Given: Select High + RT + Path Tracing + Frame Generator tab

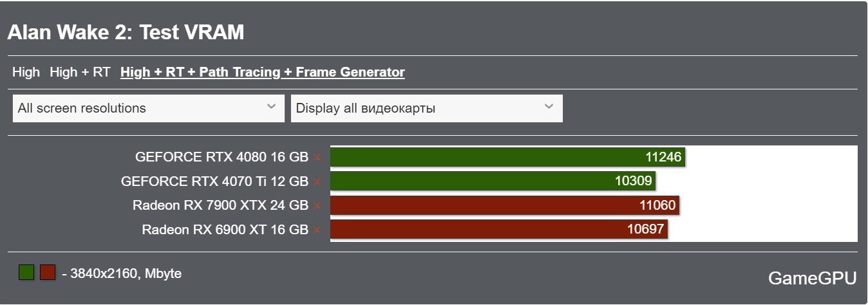Looking at the screenshot, I should click(x=263, y=72).
